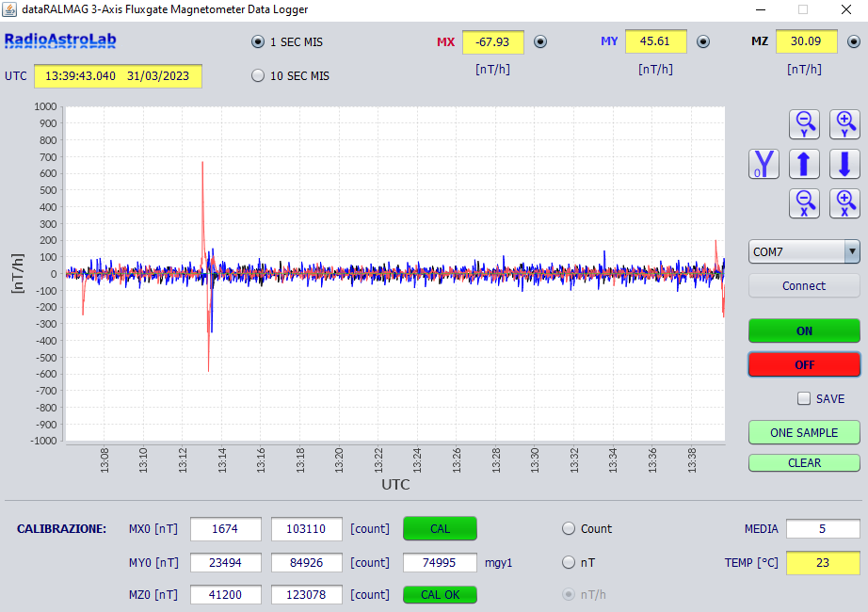Toggle the MY trace radio button
This screenshot has width=868, height=612.
pyautogui.click(x=703, y=41)
